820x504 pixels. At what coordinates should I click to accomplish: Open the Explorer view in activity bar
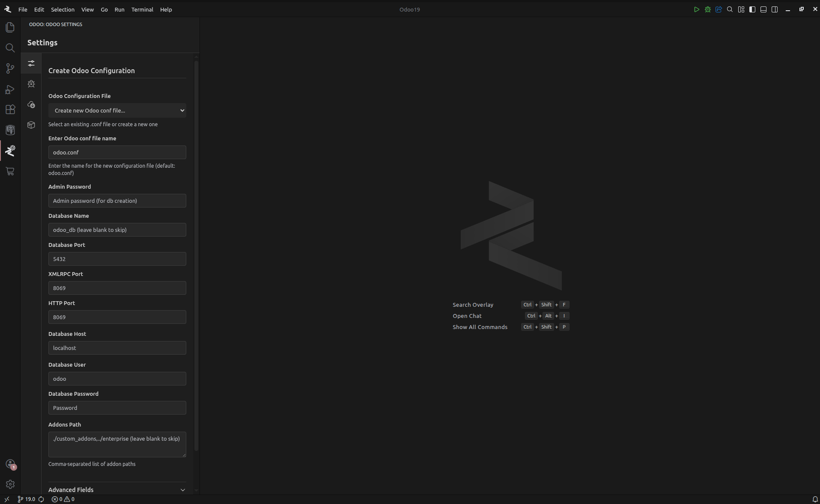[x=10, y=27]
